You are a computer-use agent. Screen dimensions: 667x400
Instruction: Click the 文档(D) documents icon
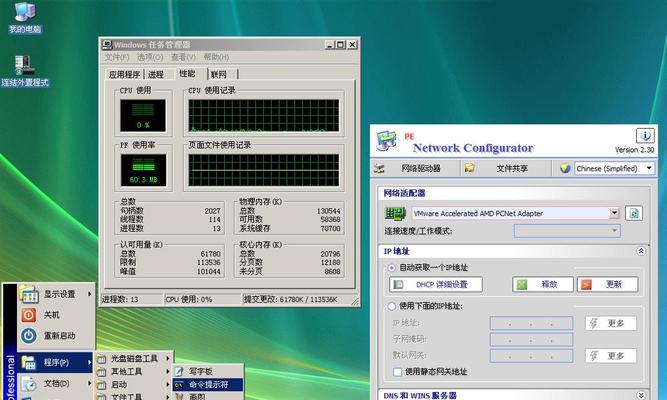(x=29, y=384)
